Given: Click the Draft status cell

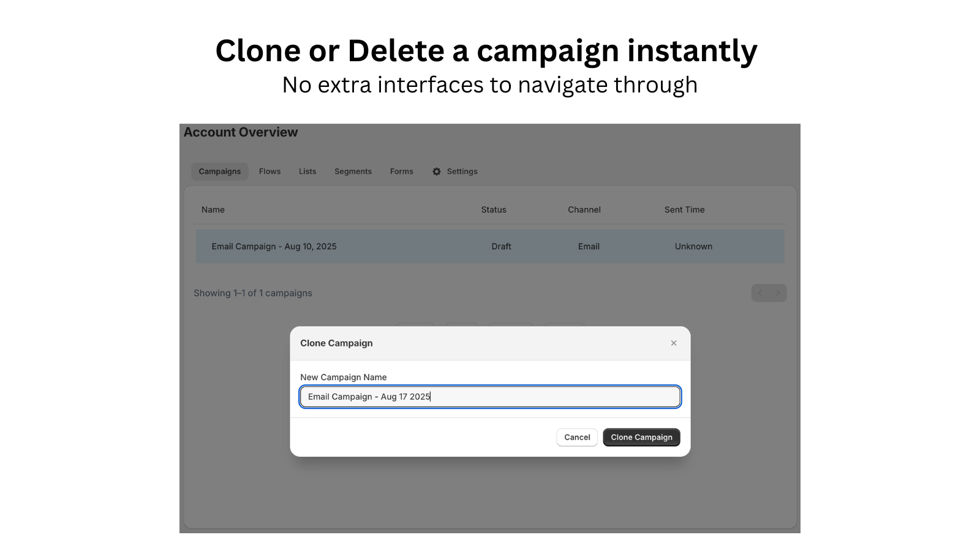Looking at the screenshot, I should tap(501, 246).
